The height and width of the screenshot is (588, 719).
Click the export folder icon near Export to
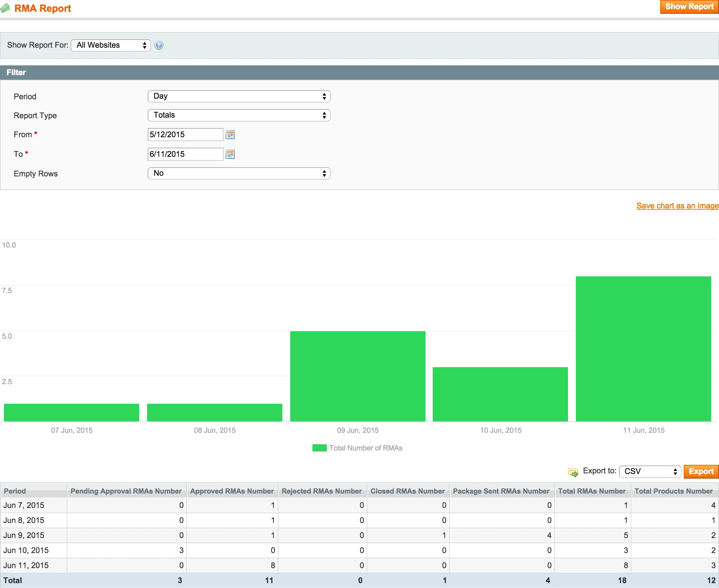point(573,471)
